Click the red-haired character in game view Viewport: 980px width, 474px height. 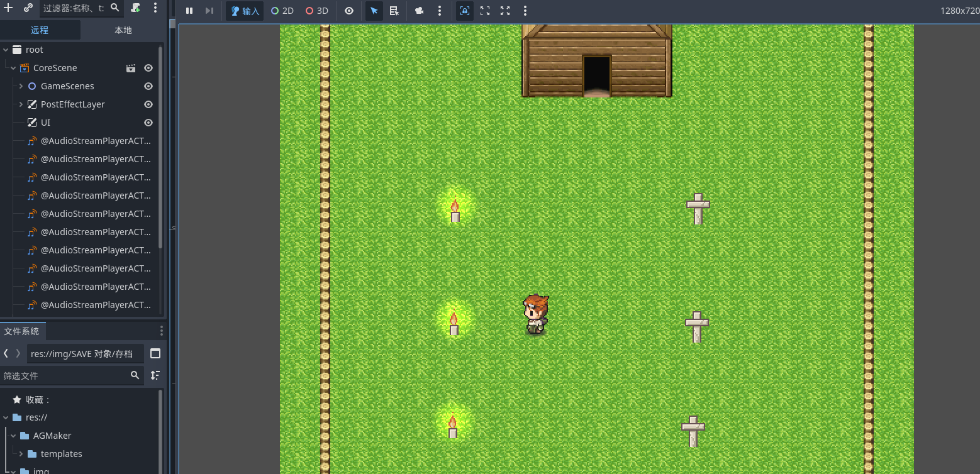coord(536,314)
